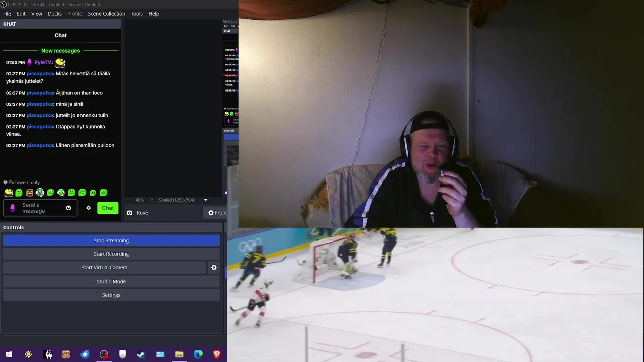Image resolution: width=644 pixels, height=362 pixels.
Task: Zoom out preview with the minus icon
Action: [128, 200]
